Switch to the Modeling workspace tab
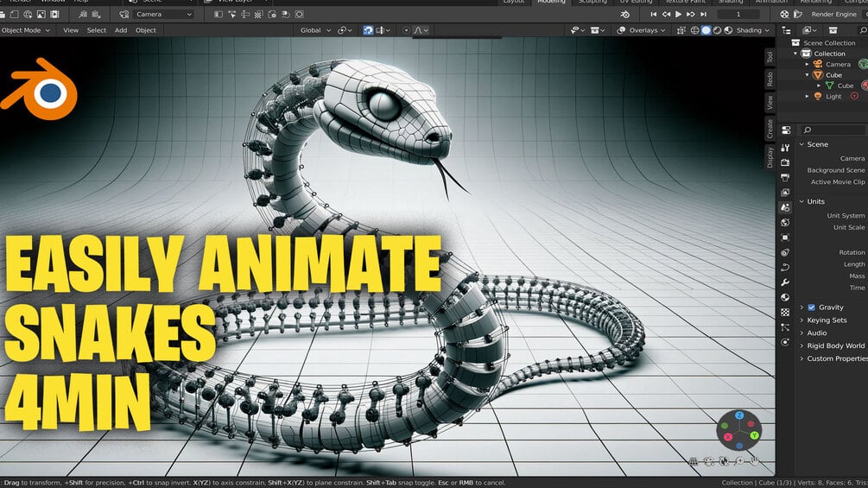868x488 pixels. (551, 3)
